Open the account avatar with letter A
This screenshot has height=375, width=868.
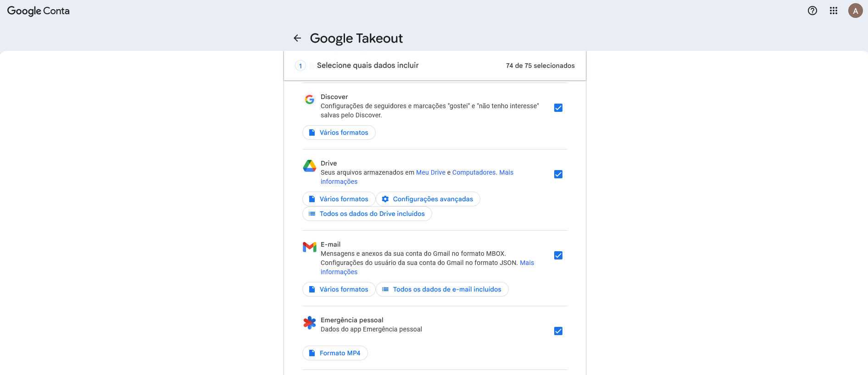(x=855, y=11)
